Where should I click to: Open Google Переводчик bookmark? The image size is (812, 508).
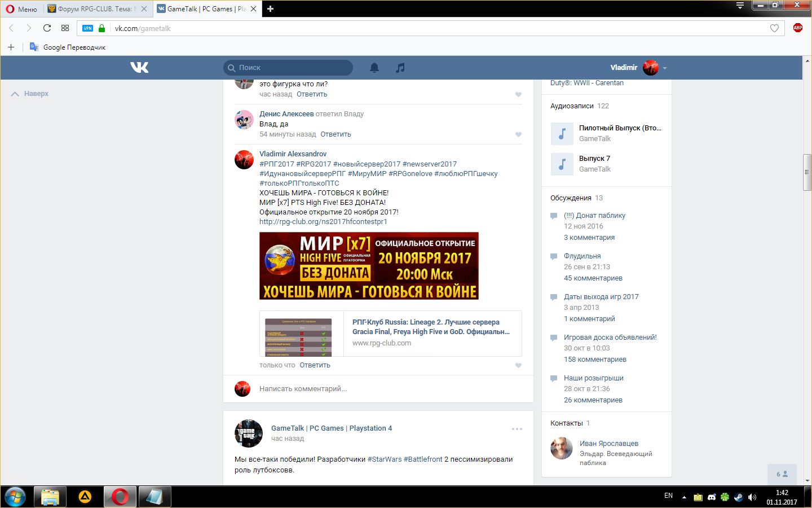[68, 47]
